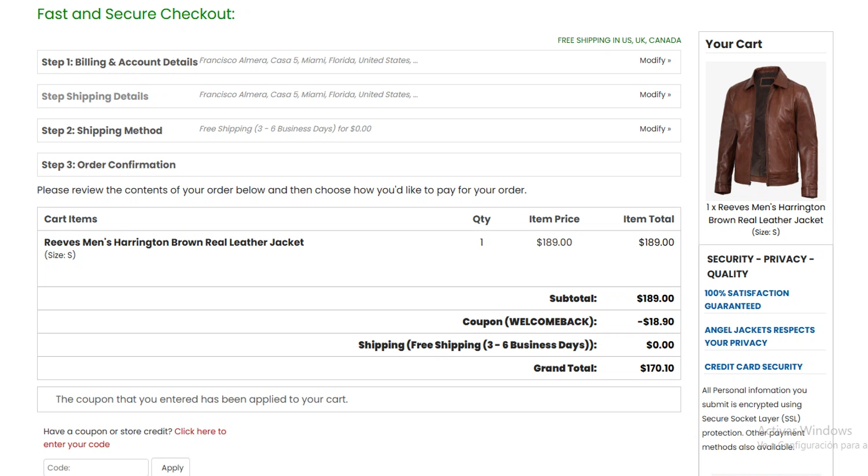Select the Free Shipping (3 - 6 Business Days) summary

click(x=285, y=129)
